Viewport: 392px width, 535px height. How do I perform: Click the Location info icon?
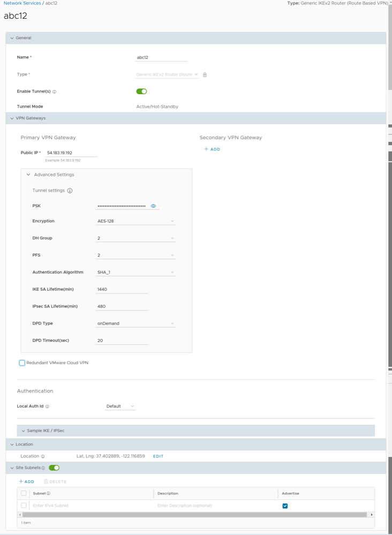43,456
